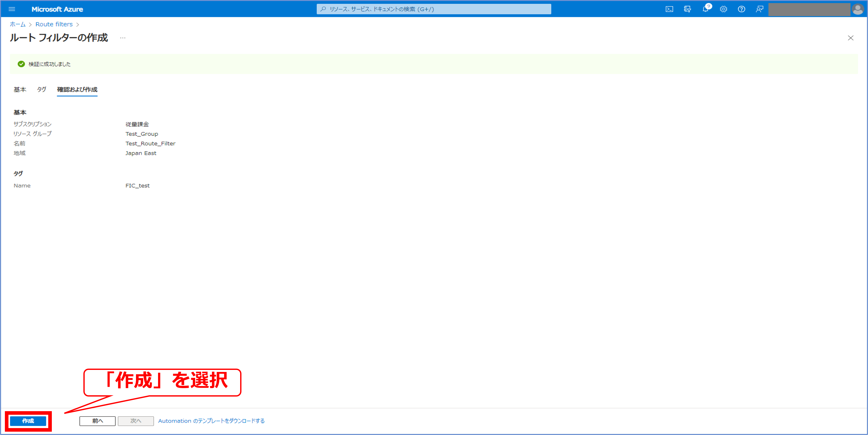Open directories and subscriptions filter icon

coord(687,9)
